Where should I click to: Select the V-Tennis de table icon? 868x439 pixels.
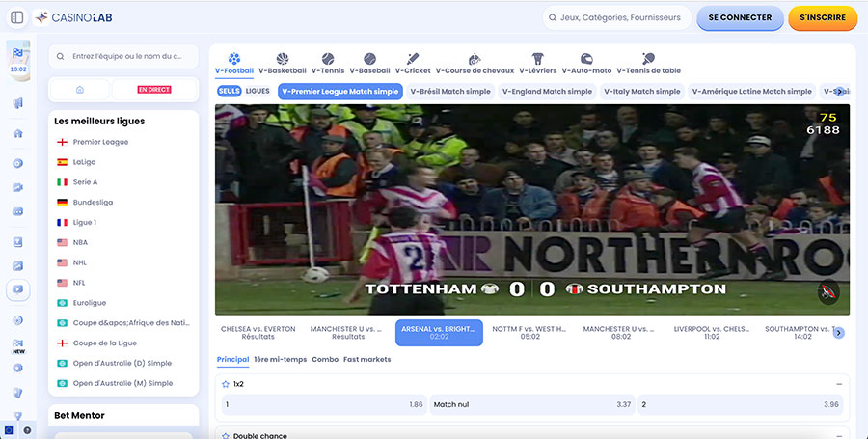[x=648, y=60]
